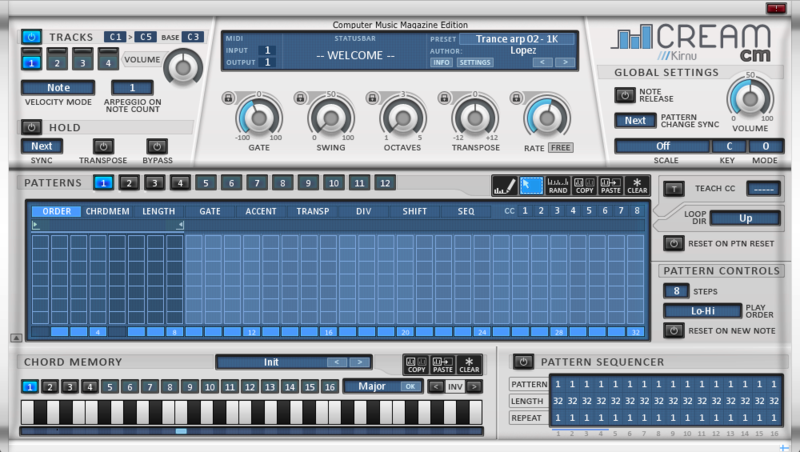Select pattern slot 5

(x=204, y=183)
